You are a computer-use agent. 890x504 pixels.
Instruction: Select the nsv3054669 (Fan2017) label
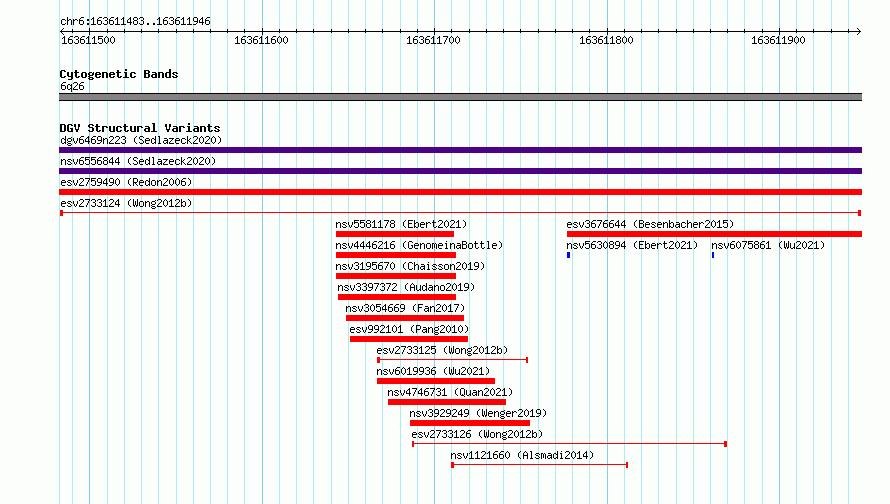(405, 308)
